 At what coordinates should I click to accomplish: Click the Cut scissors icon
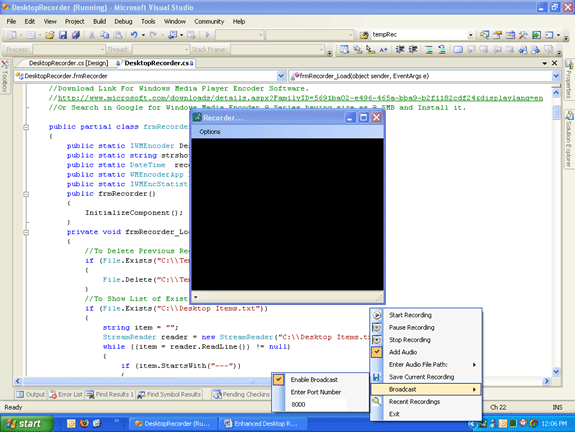click(92, 35)
